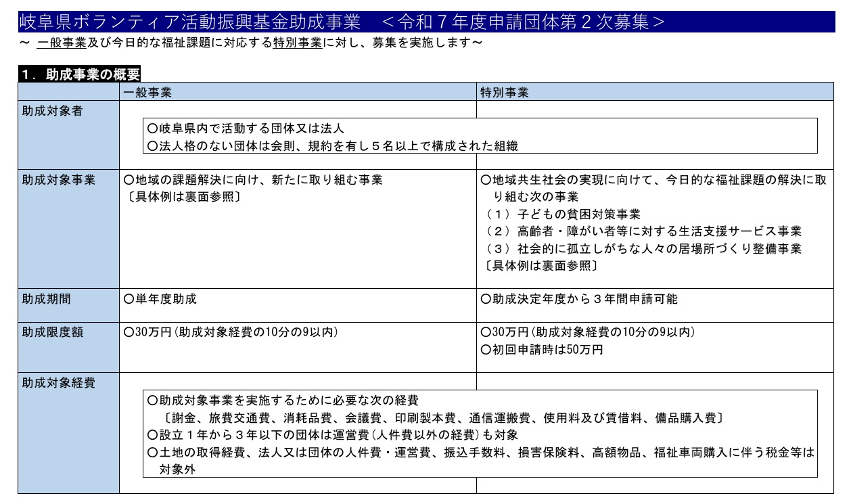Select the row label "助成期間"
Image resolution: width=853 pixels, height=504 pixels.
point(46,298)
